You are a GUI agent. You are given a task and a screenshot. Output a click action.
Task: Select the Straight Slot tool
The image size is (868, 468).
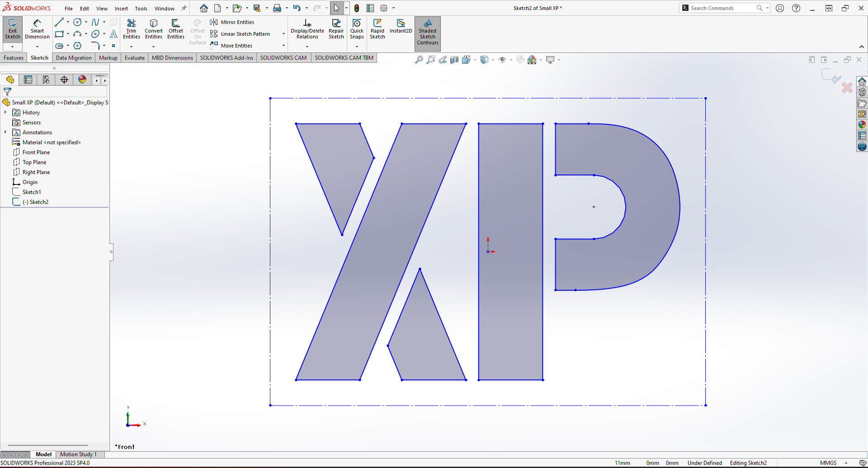pos(59,46)
